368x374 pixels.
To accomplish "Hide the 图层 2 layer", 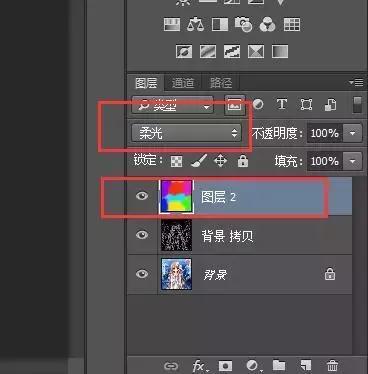I will [142, 196].
